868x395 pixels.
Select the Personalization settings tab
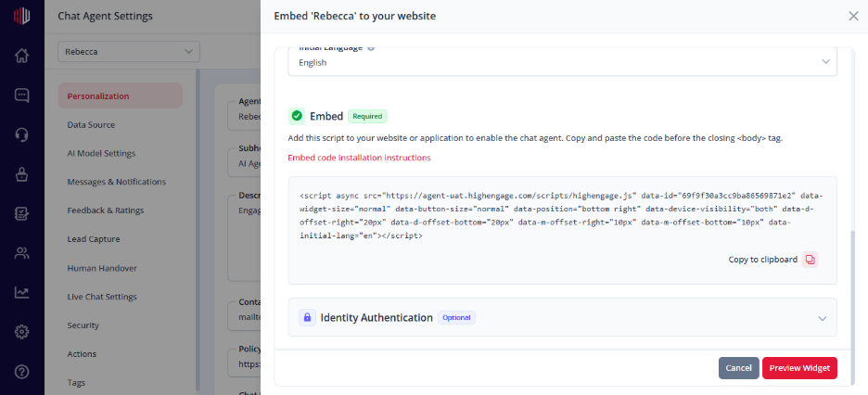click(x=121, y=96)
